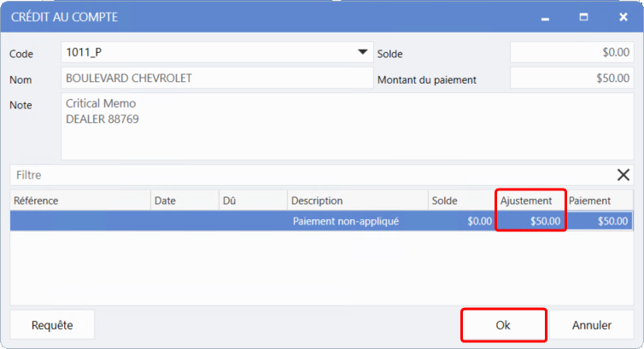Click in the Filtre search field

click(307, 175)
